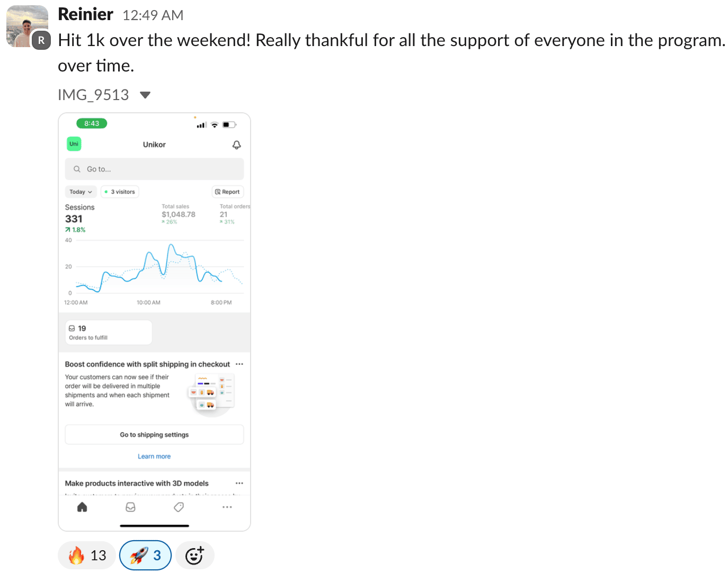The width and height of the screenshot is (728, 573).
Task: Click the add reaction icon
Action: pyautogui.click(x=194, y=556)
